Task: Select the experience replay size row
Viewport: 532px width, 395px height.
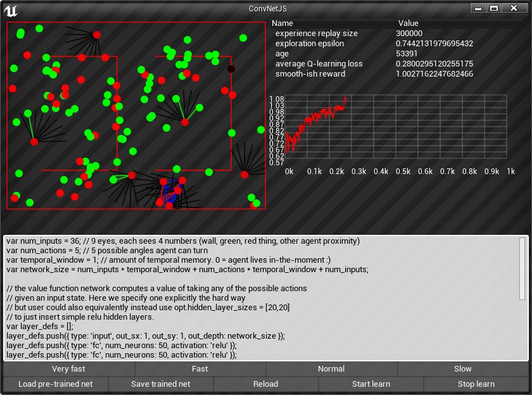Action: click(396, 33)
